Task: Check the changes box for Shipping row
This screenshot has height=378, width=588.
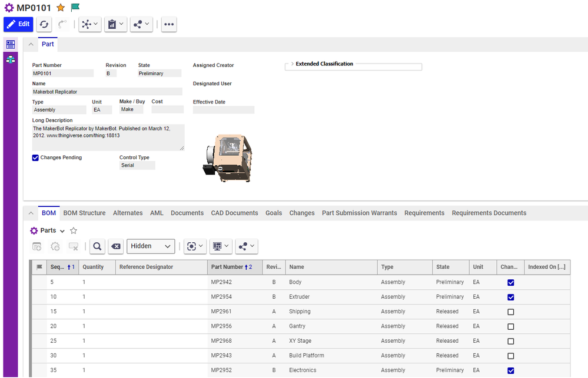Action: point(510,312)
